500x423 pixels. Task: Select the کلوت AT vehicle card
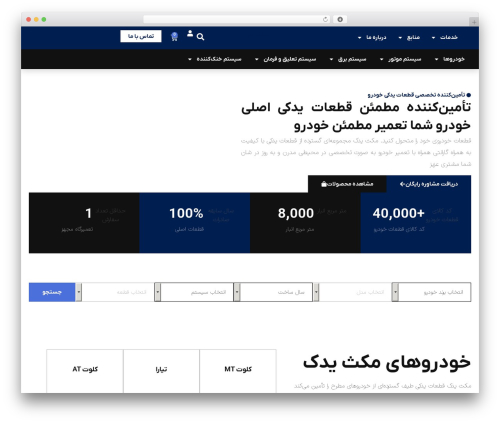[x=85, y=371]
